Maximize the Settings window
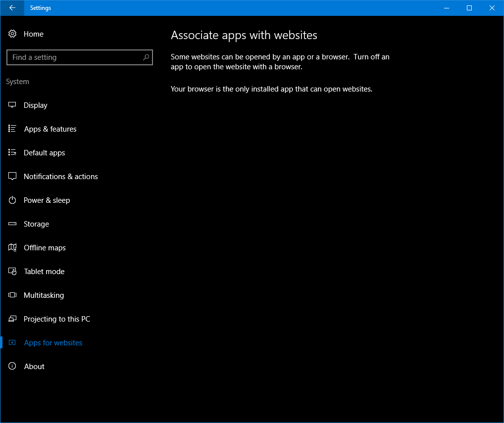Screen dimensions: 504x423 (x=469, y=8)
